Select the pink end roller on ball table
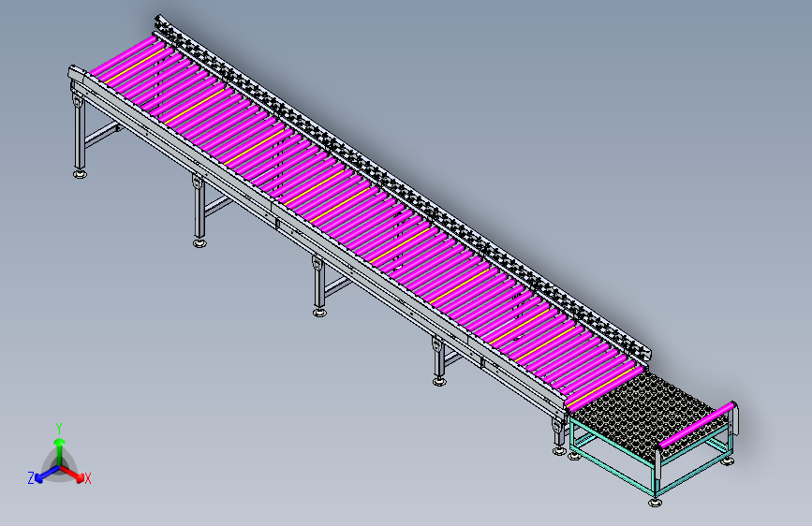812x526 pixels. click(697, 425)
